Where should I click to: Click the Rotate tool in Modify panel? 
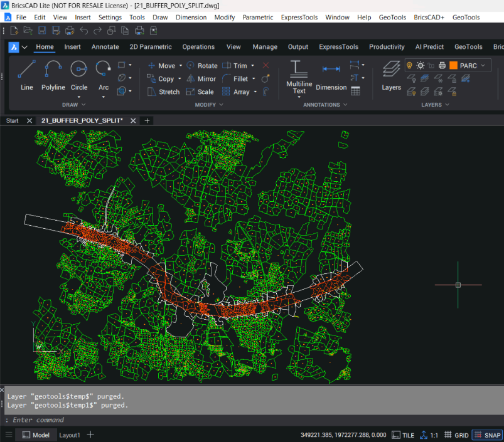(201, 65)
